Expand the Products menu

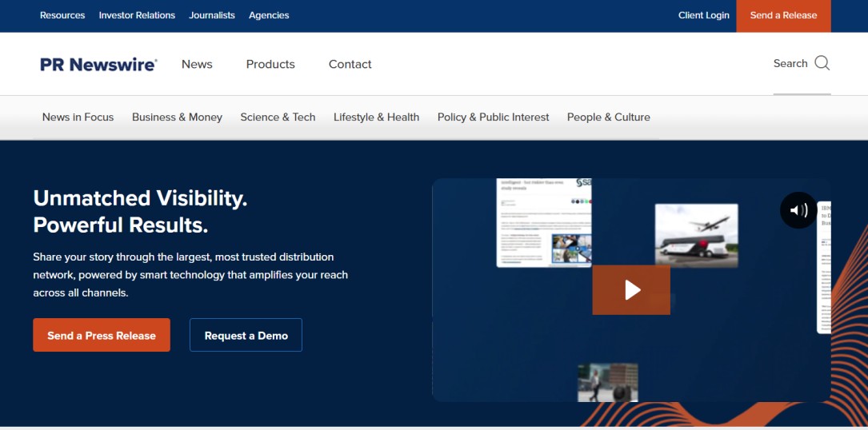pyautogui.click(x=270, y=64)
